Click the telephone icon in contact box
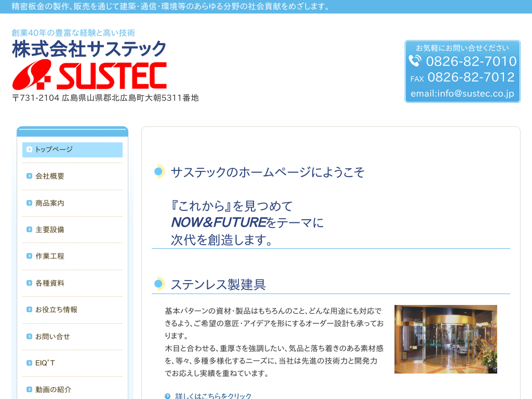 [x=415, y=61]
